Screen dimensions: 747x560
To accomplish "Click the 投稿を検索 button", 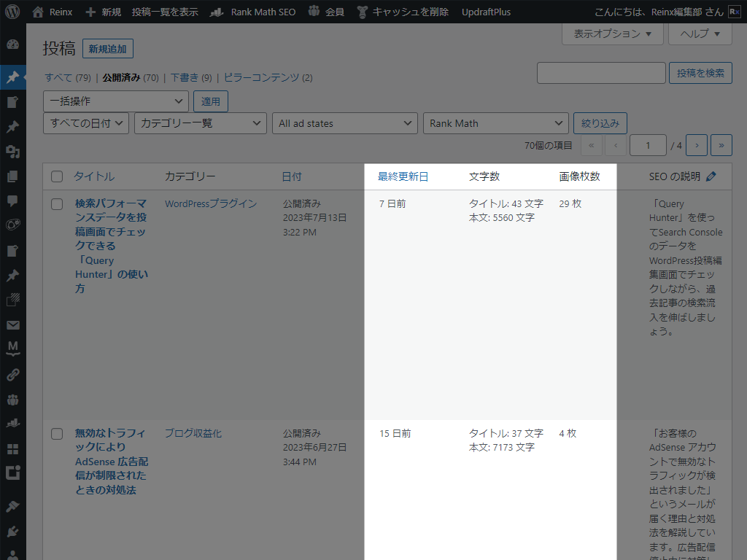I will (x=700, y=73).
